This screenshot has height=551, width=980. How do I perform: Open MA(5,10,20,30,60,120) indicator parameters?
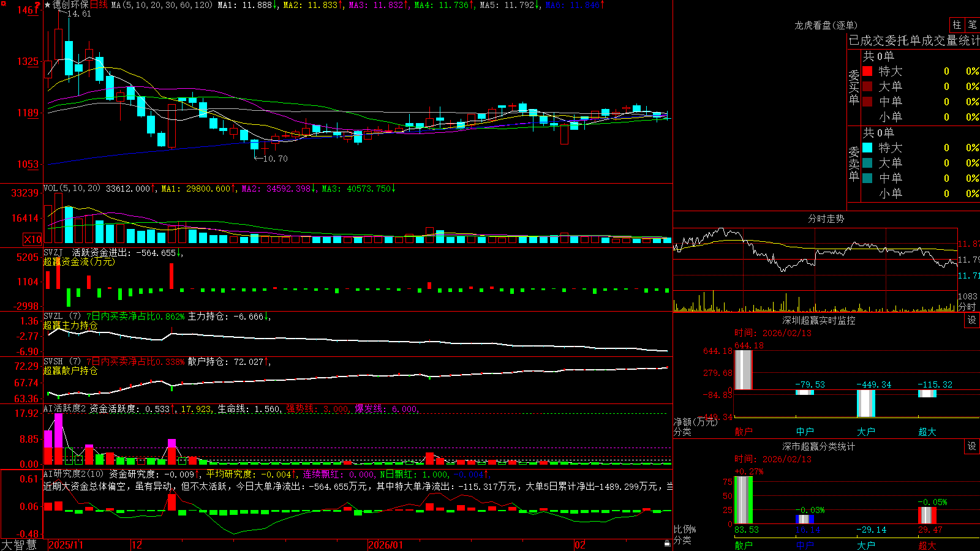click(x=162, y=5)
